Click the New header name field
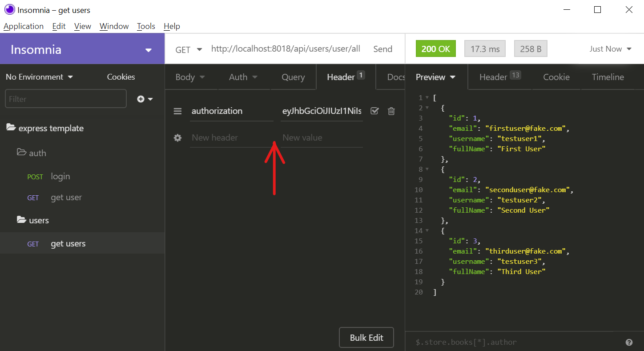The width and height of the screenshot is (644, 351). click(x=231, y=138)
